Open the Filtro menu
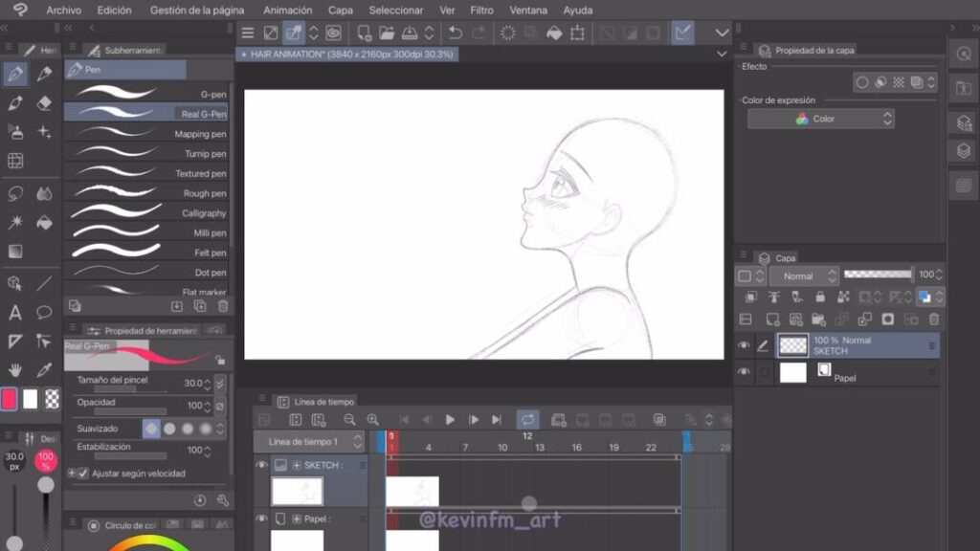This screenshot has height=551, width=980. 482,10
